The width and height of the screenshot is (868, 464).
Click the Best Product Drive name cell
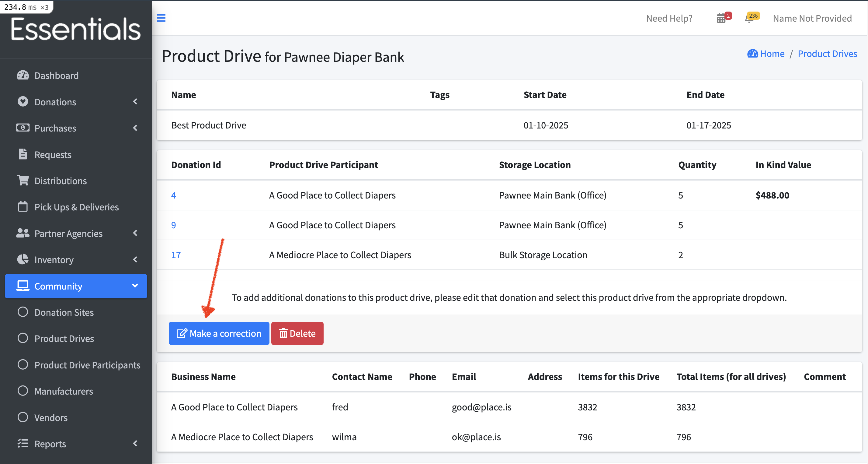pyautogui.click(x=209, y=125)
